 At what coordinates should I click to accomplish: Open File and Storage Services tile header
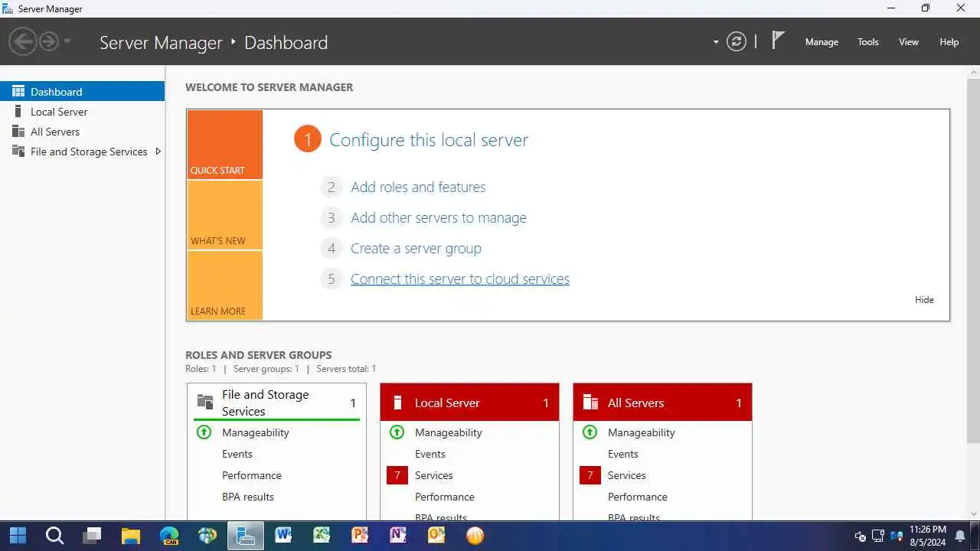(x=276, y=403)
